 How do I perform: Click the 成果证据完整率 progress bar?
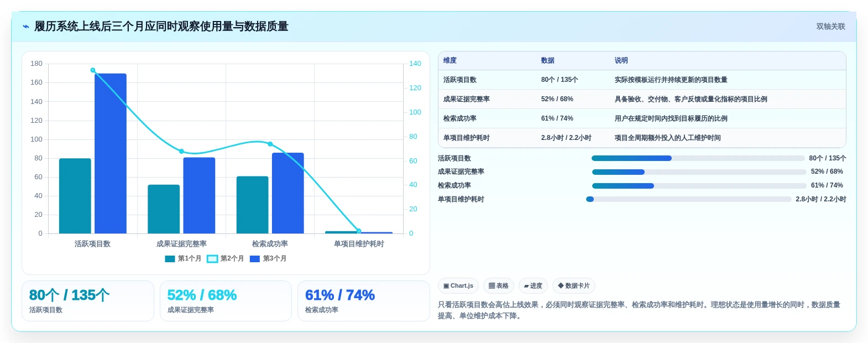(x=699, y=172)
